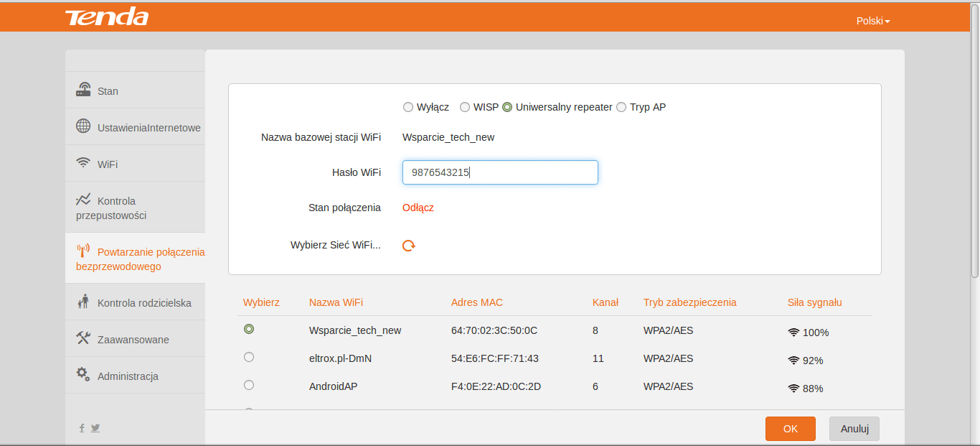The width and height of the screenshot is (980, 446).
Task: Click the Anuluj button
Action: [x=854, y=429]
